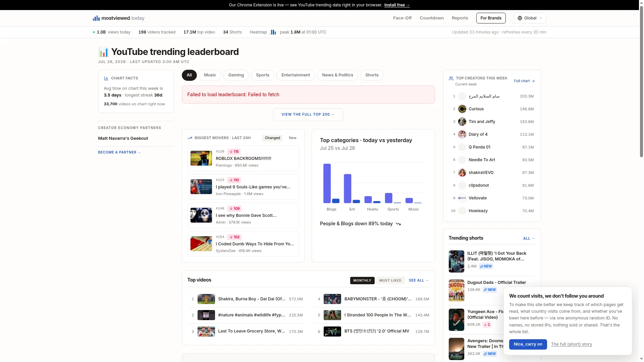
Task: Click the down 115 rank change badge
Action: pyautogui.click(x=234, y=152)
